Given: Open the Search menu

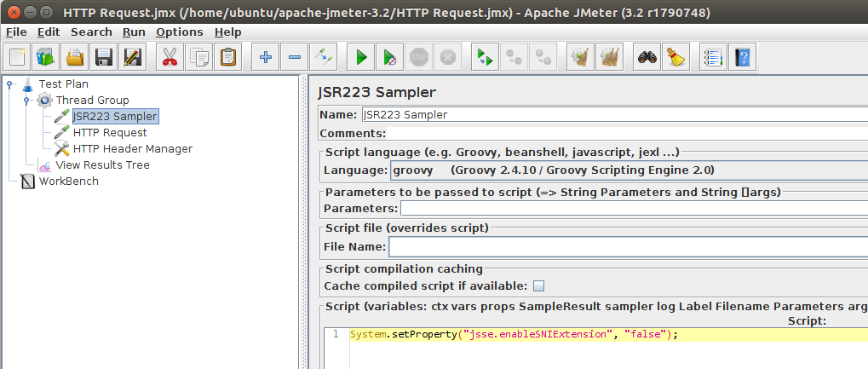Looking at the screenshot, I should tap(91, 32).
